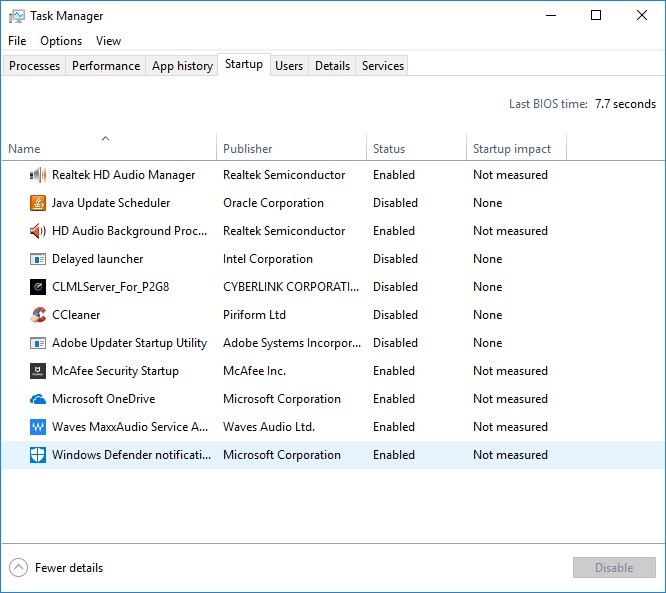Select the Delayed launcher entry

click(x=333, y=259)
